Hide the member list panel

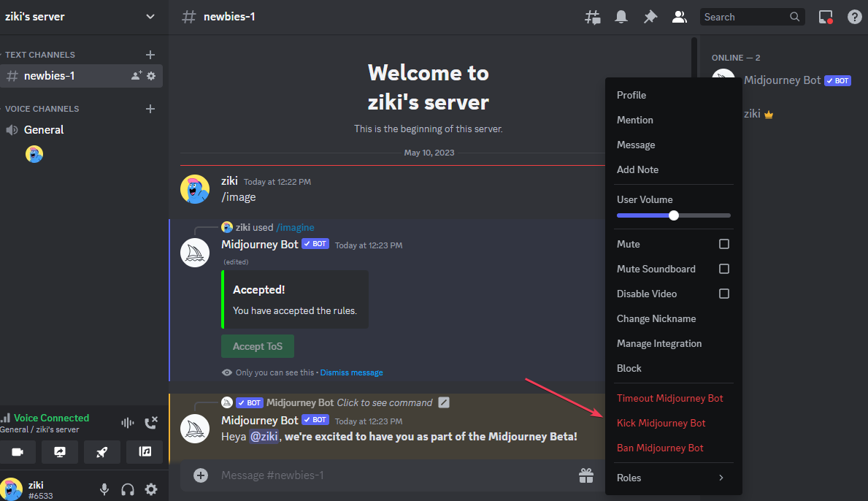pos(680,16)
